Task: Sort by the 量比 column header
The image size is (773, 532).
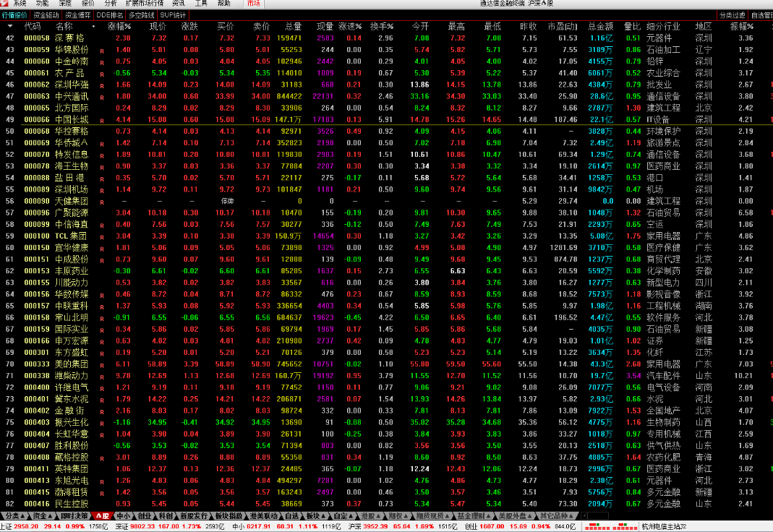Action: [632, 26]
